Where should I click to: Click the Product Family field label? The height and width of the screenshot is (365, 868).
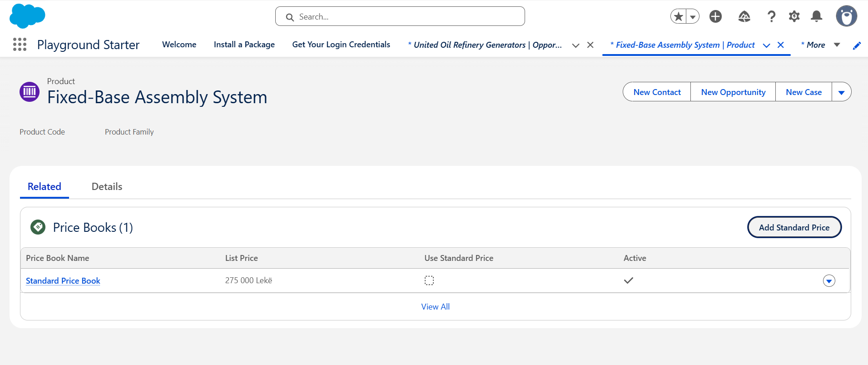pos(129,132)
